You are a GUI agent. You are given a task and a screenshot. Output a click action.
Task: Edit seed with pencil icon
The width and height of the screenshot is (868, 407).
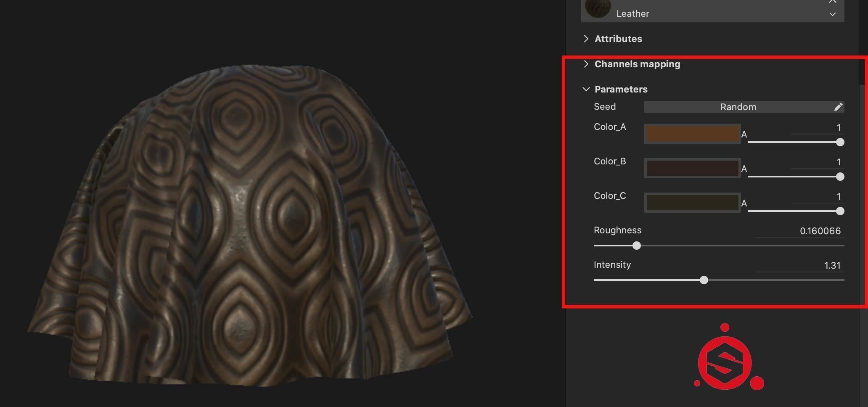click(838, 107)
